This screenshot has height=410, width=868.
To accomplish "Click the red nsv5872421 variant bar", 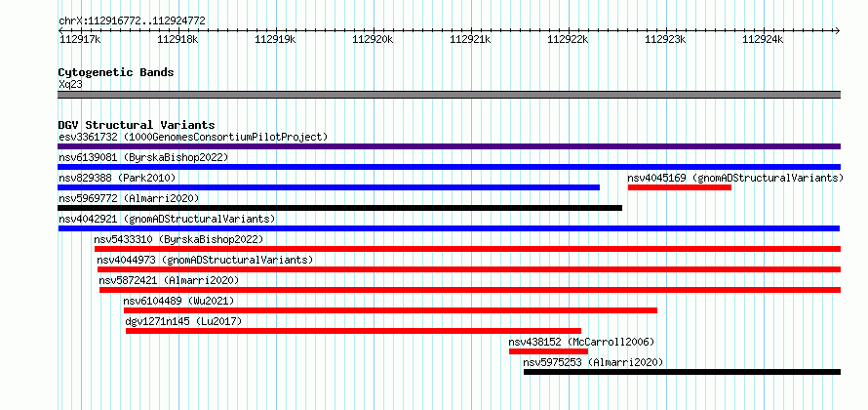I will (x=470, y=290).
